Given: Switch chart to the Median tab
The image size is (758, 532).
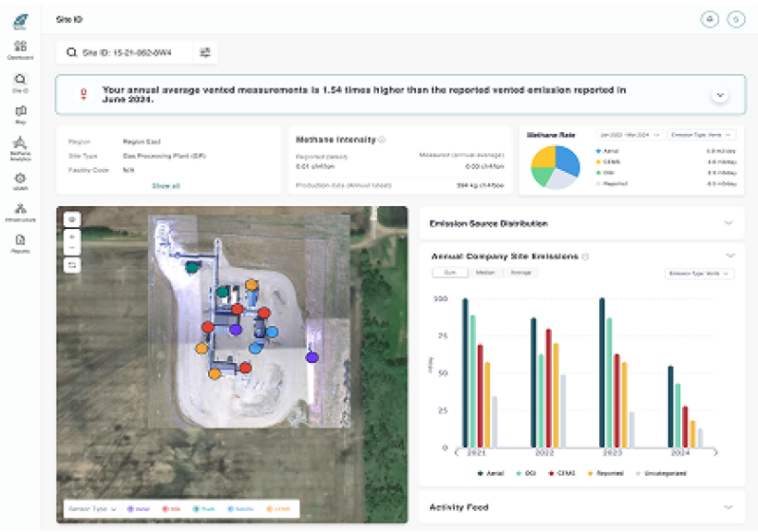Looking at the screenshot, I should (485, 272).
